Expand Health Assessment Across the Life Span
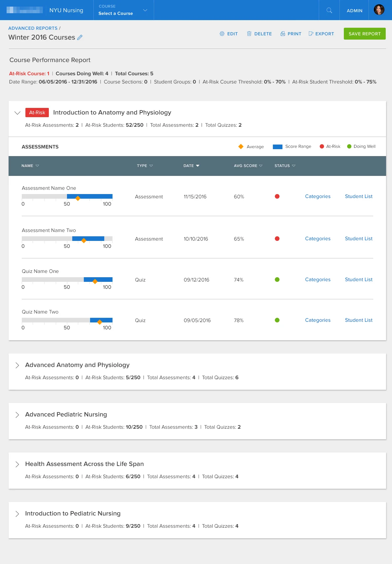 [17, 464]
